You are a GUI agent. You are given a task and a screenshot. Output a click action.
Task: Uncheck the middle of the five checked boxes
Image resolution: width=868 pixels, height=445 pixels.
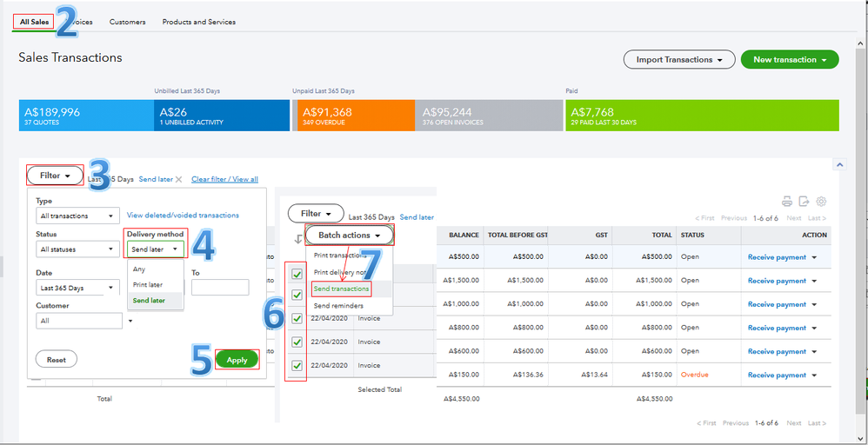[x=297, y=319]
